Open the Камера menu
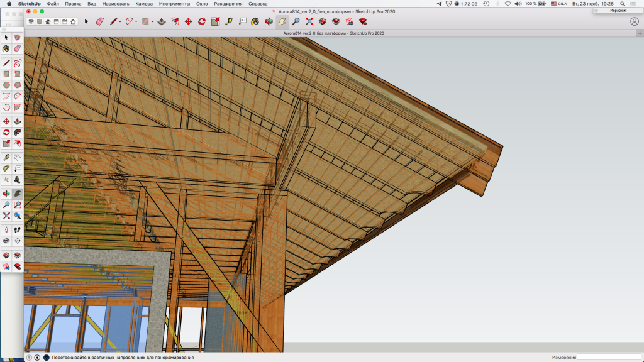Viewport: 644px width, 362px height. tap(144, 4)
